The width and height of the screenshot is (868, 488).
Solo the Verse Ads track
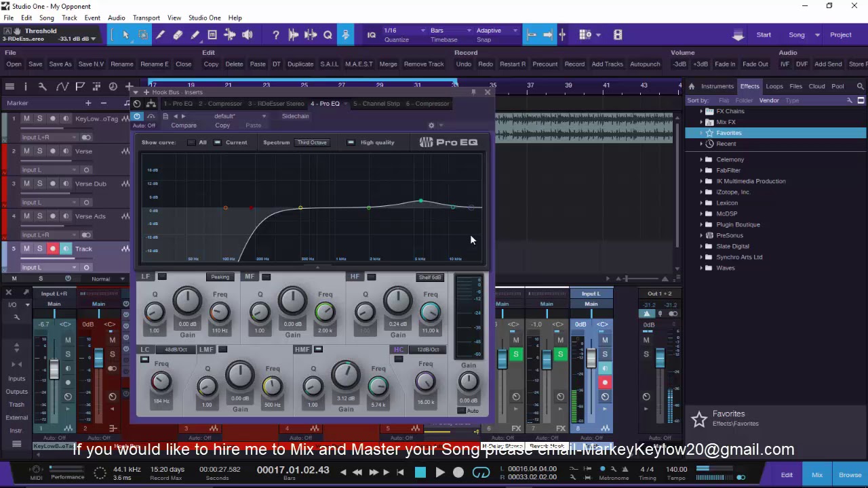point(39,216)
